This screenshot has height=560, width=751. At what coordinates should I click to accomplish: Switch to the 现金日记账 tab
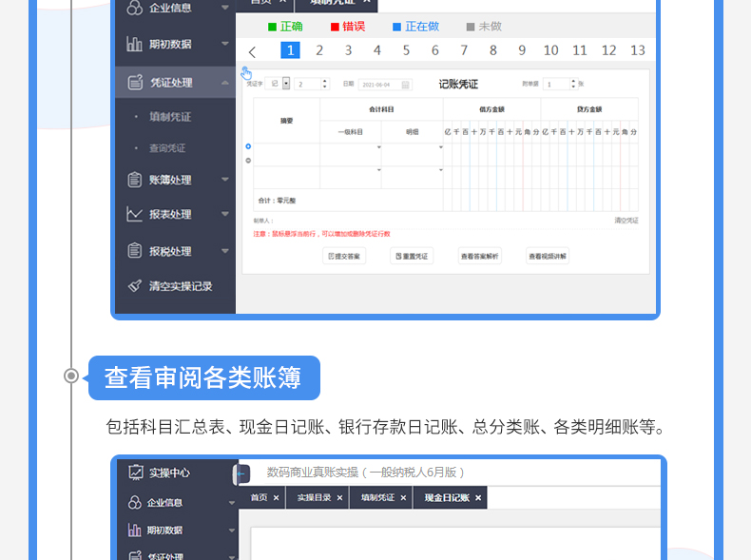coord(447,497)
